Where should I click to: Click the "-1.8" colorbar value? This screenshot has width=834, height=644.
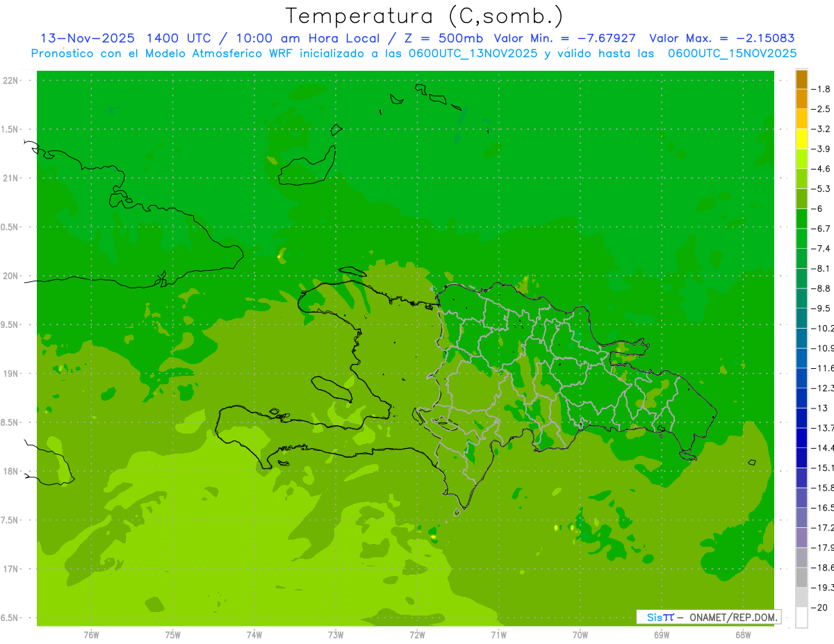[x=821, y=89]
